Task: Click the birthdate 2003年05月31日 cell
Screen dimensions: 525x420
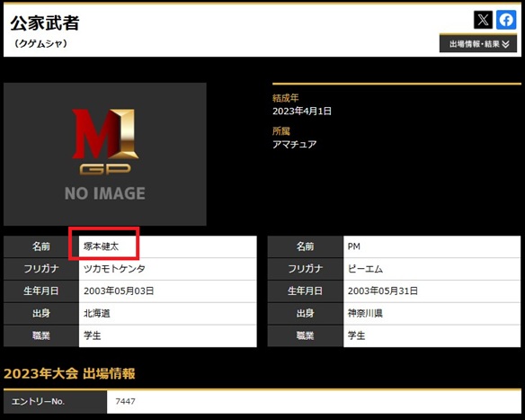Action: [x=432, y=291]
